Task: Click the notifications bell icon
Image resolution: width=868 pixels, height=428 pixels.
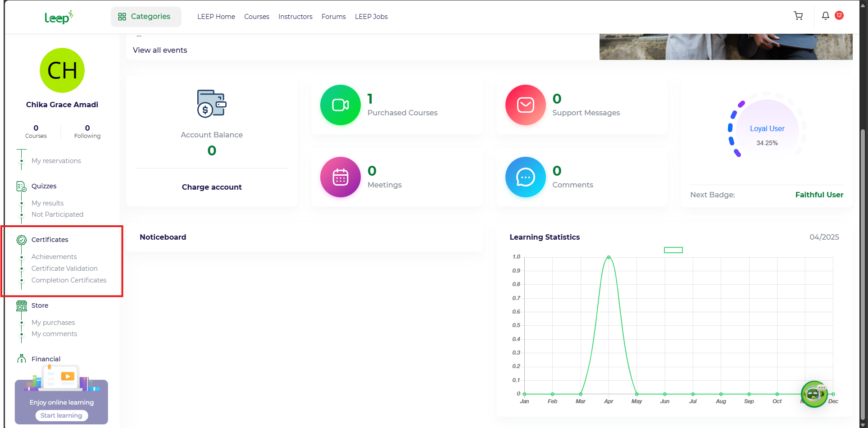Action: click(825, 16)
